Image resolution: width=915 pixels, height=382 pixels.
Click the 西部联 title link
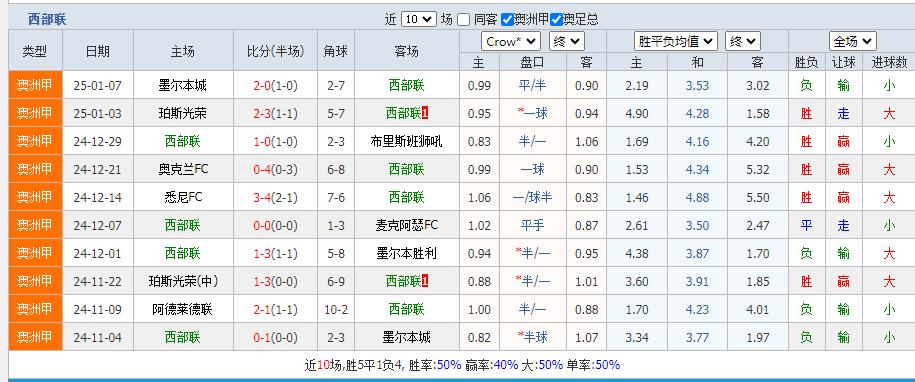coord(47,19)
